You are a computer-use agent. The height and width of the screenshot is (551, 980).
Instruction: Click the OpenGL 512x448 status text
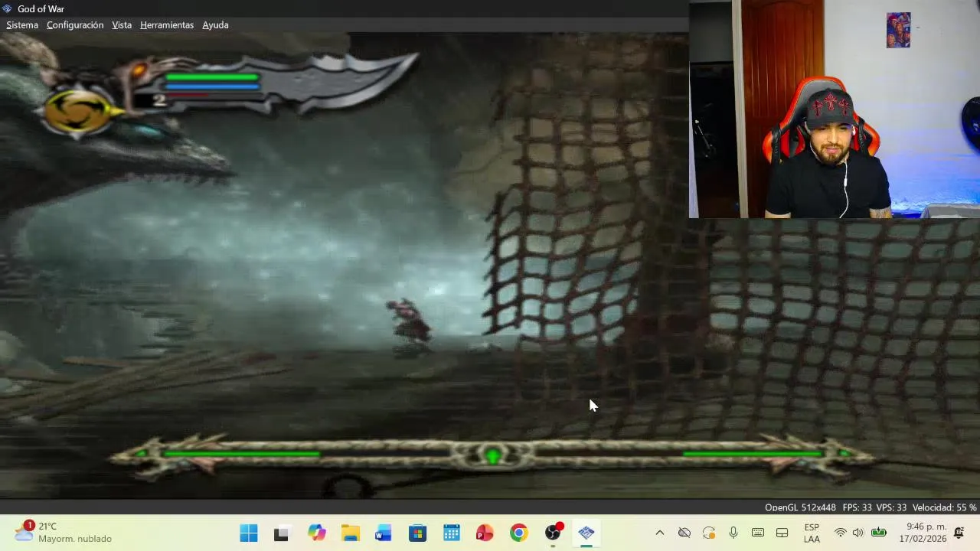[x=800, y=507]
